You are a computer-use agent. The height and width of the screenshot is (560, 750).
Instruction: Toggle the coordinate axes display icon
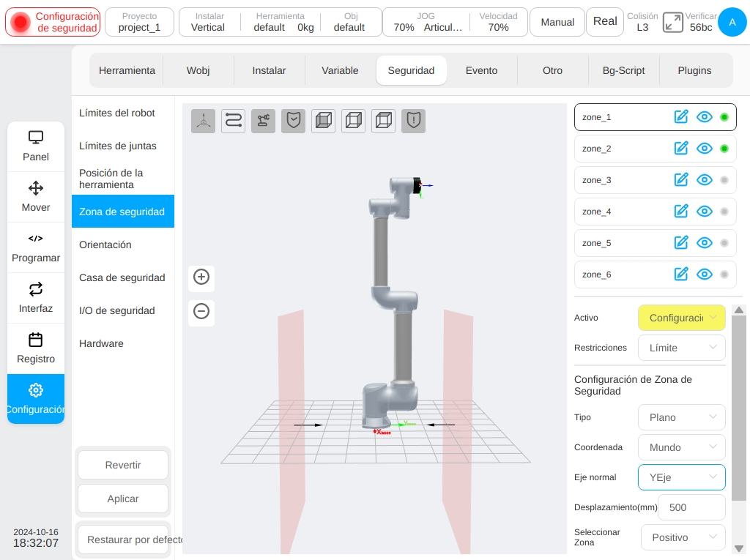pos(204,121)
